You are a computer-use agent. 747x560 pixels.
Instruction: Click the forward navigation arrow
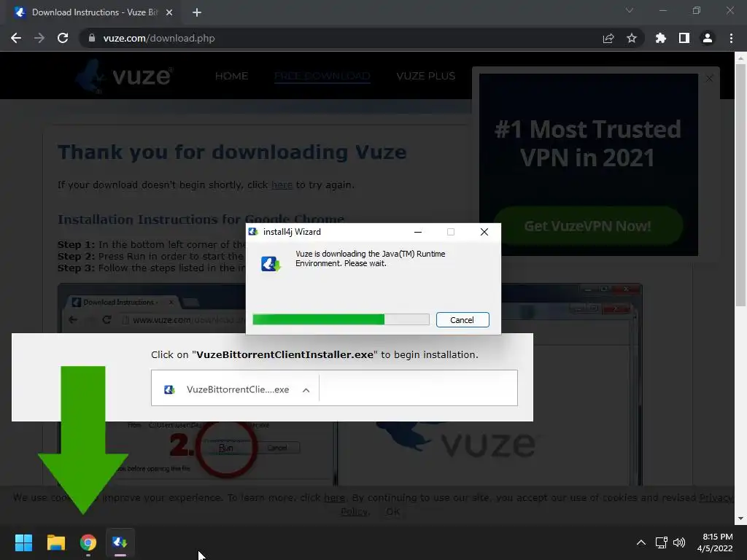click(x=39, y=38)
